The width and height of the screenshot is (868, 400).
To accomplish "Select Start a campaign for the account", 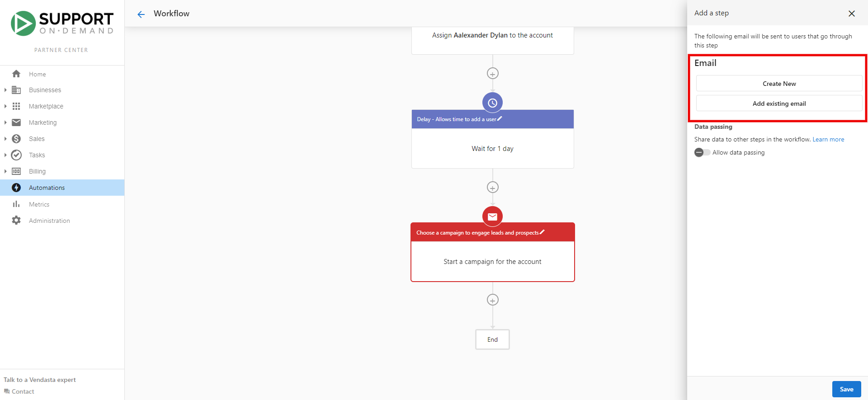I will pos(492,262).
